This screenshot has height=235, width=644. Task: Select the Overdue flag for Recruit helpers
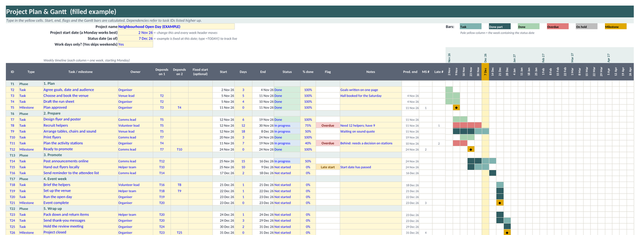[x=328, y=125]
